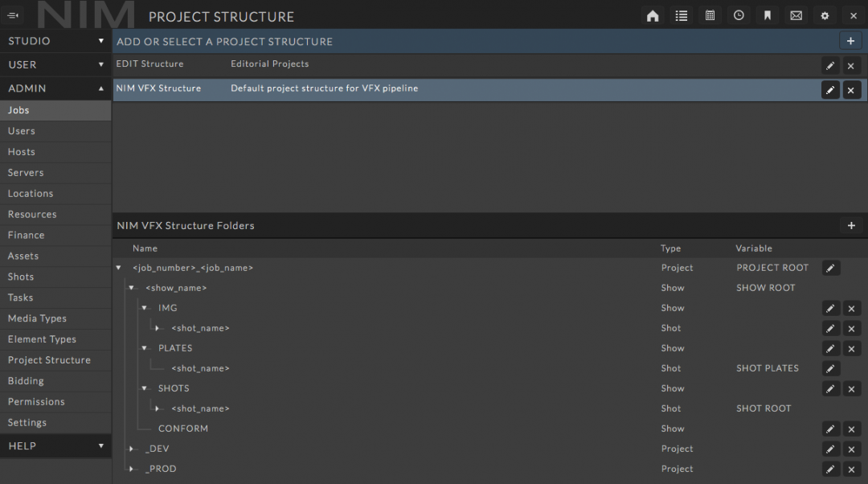Toggle the sidebar collapse icon at top left

pyautogui.click(x=14, y=15)
